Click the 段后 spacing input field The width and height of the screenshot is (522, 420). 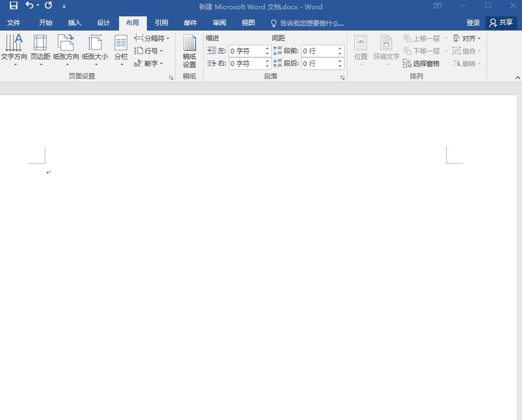319,63
